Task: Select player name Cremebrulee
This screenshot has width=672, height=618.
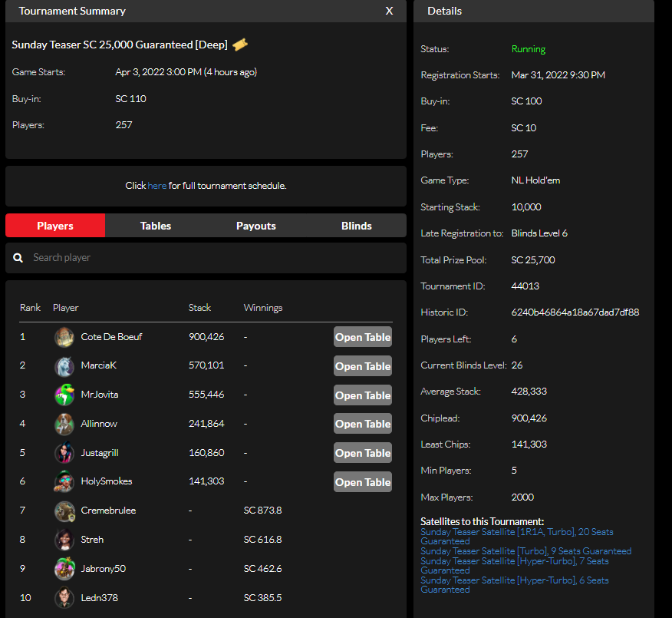Action: tap(108, 511)
